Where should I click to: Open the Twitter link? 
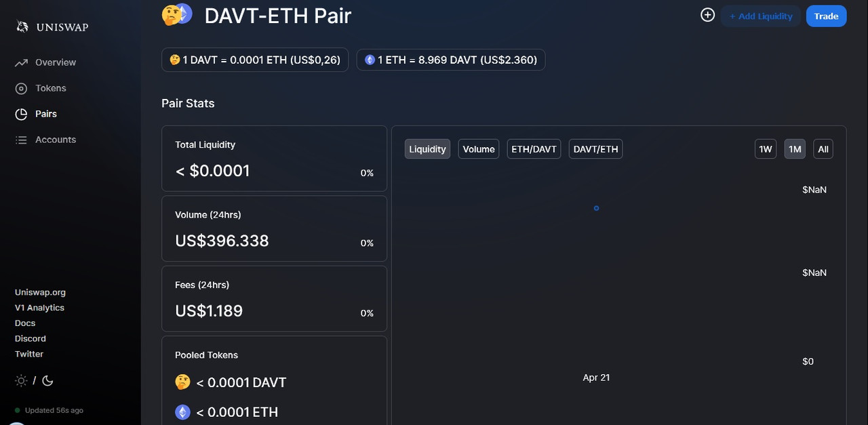pyautogui.click(x=29, y=354)
